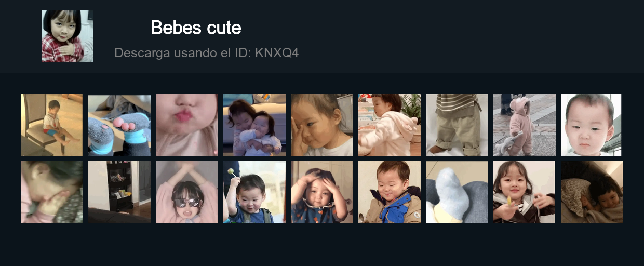This screenshot has height=266, width=644.
Task: Select toddler in pink hoodie sticker
Action: click(390, 125)
